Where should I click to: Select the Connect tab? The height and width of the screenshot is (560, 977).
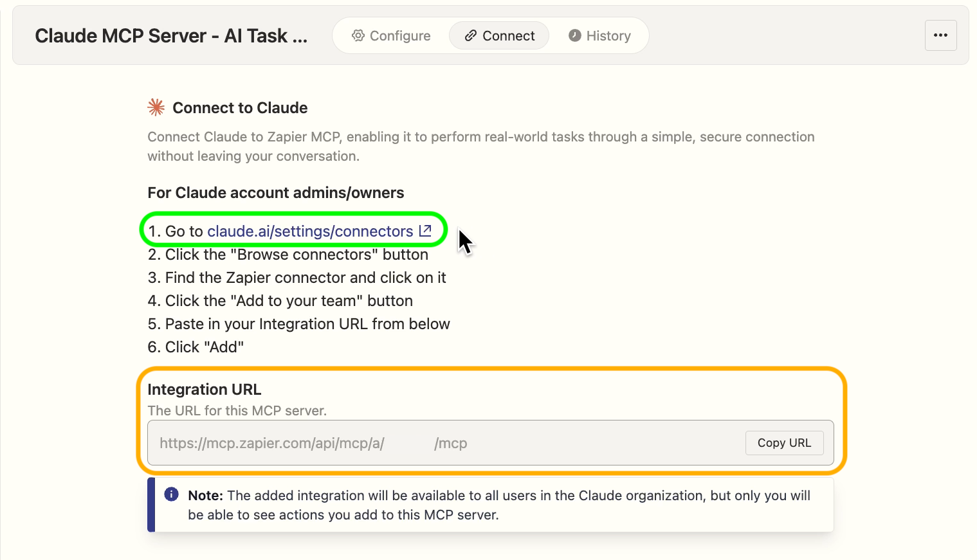pyautogui.click(x=499, y=35)
